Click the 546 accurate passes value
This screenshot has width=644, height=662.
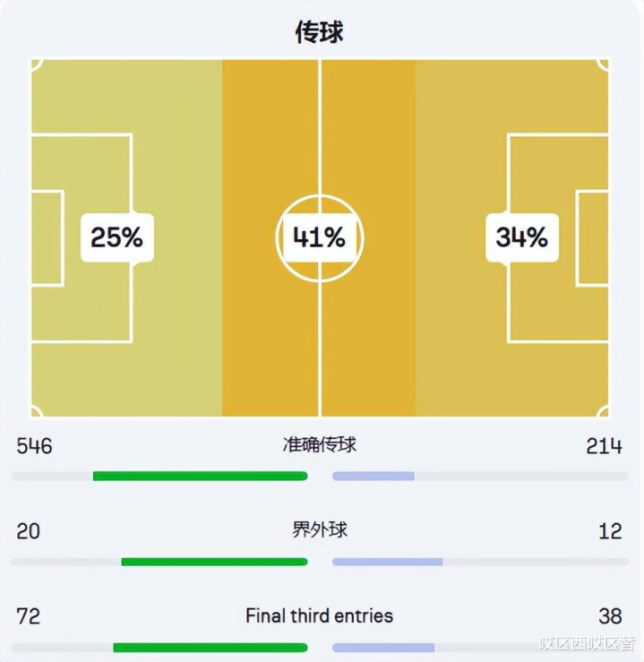(x=34, y=446)
